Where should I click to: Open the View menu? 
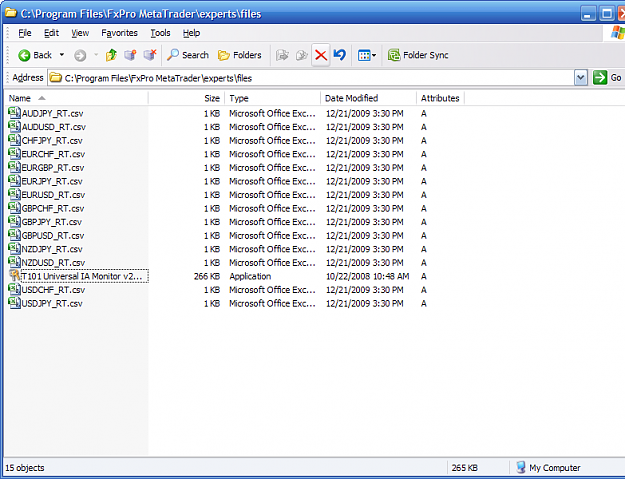pos(80,33)
